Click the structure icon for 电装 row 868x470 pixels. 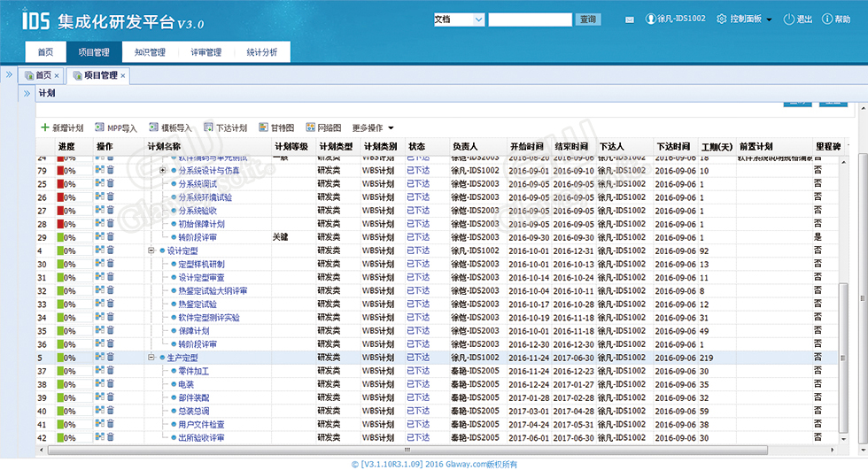(x=99, y=384)
